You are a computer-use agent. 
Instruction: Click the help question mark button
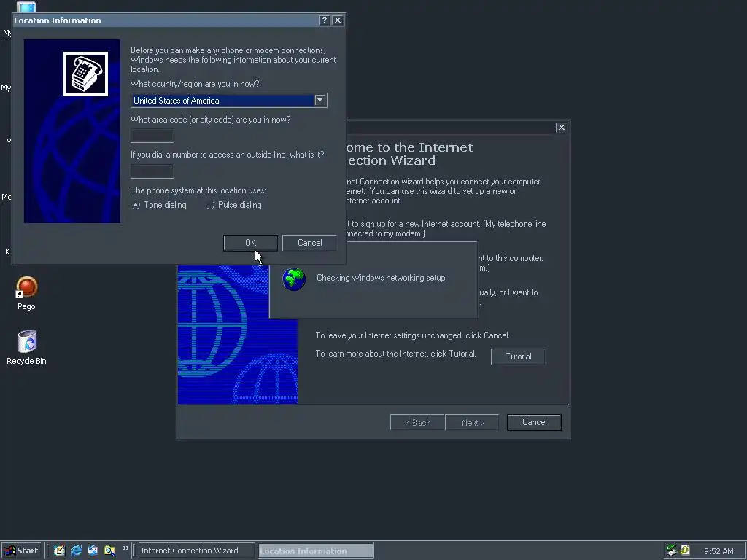(325, 20)
